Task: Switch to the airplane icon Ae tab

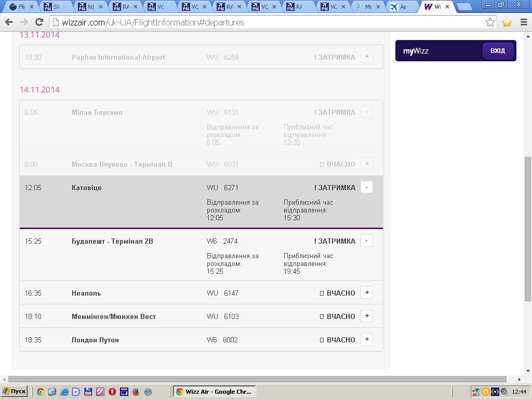Action: (401, 7)
